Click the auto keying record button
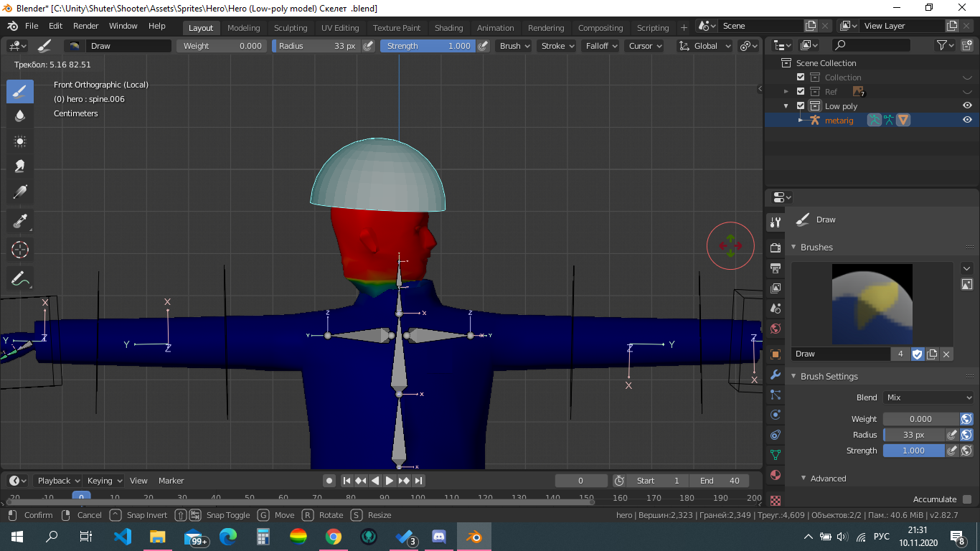Viewport: 980px width, 551px height. pos(329,481)
